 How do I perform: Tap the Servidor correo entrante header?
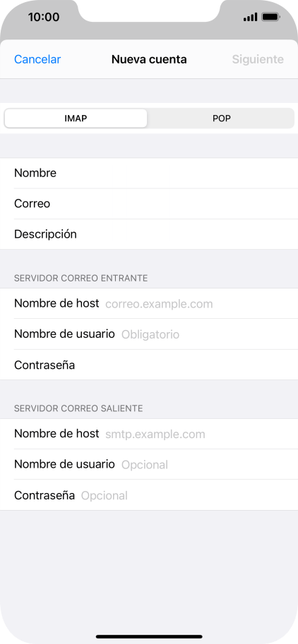click(x=81, y=279)
